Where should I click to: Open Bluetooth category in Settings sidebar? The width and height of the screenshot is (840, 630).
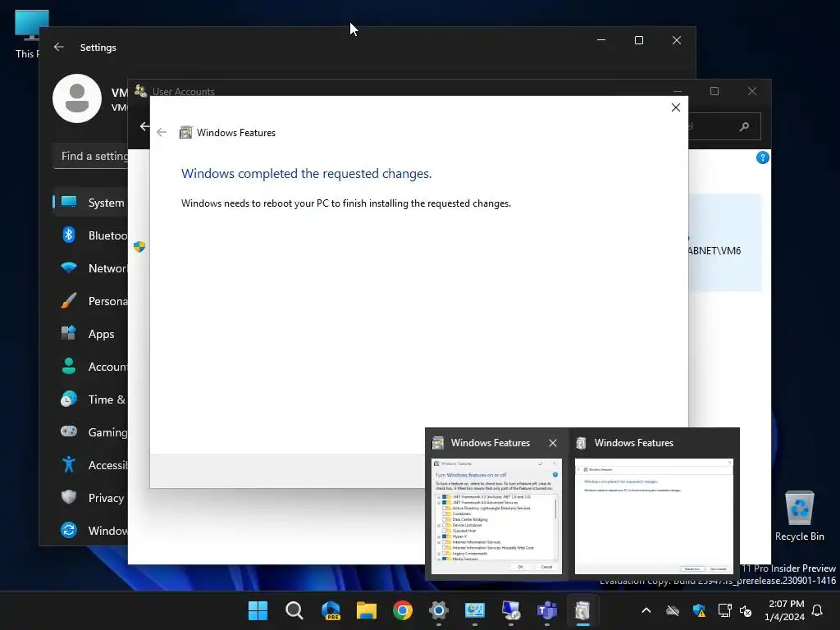pos(91,235)
